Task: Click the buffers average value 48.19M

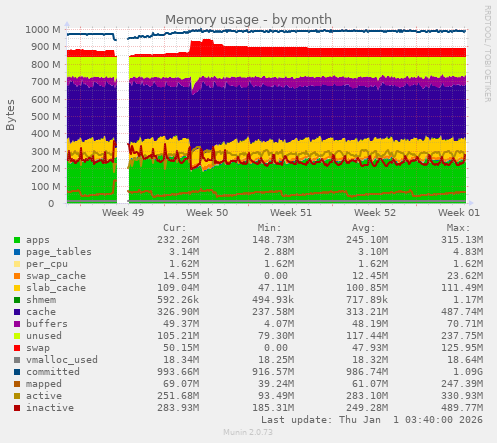Action: [x=370, y=324]
